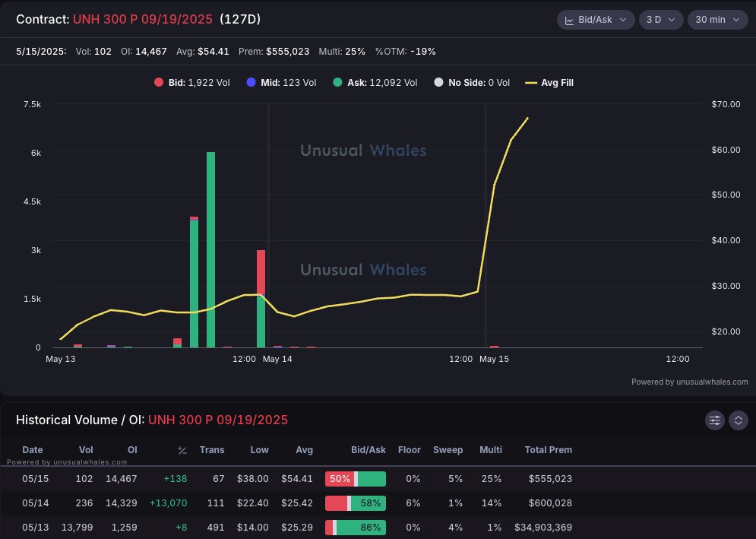Viewport: 756px width, 539px height.
Task: Toggle the Ask series in the legend
Action: pyautogui.click(x=375, y=83)
